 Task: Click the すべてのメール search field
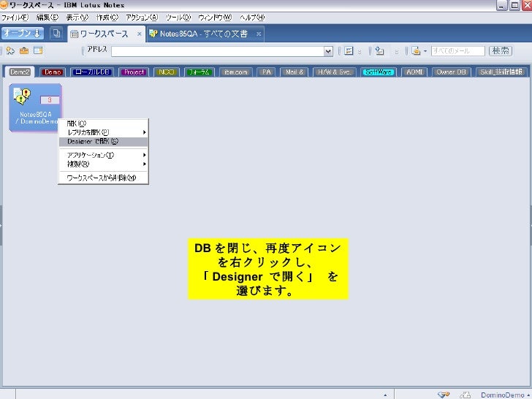(x=457, y=51)
